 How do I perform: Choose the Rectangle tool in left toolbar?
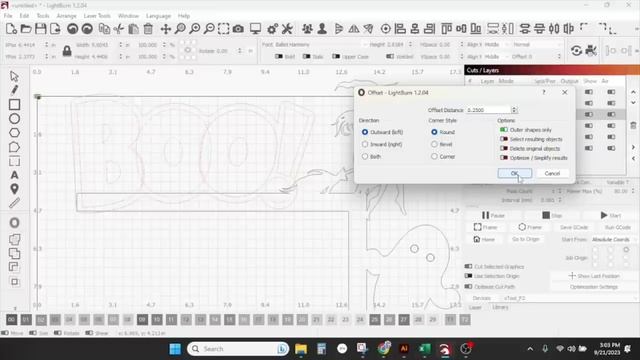click(14, 104)
